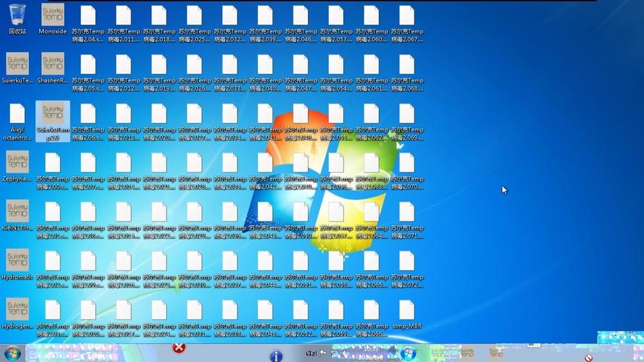Select file 苏尔壳Temp病毒2.059...

336,319
